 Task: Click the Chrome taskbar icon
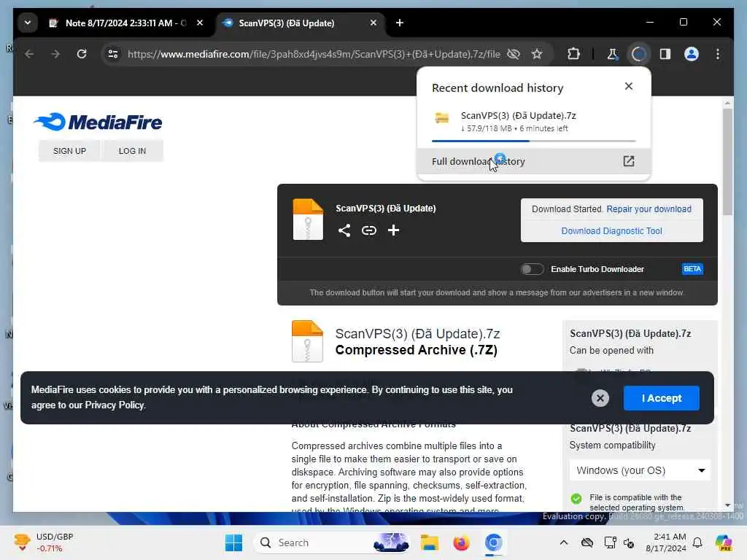click(494, 542)
